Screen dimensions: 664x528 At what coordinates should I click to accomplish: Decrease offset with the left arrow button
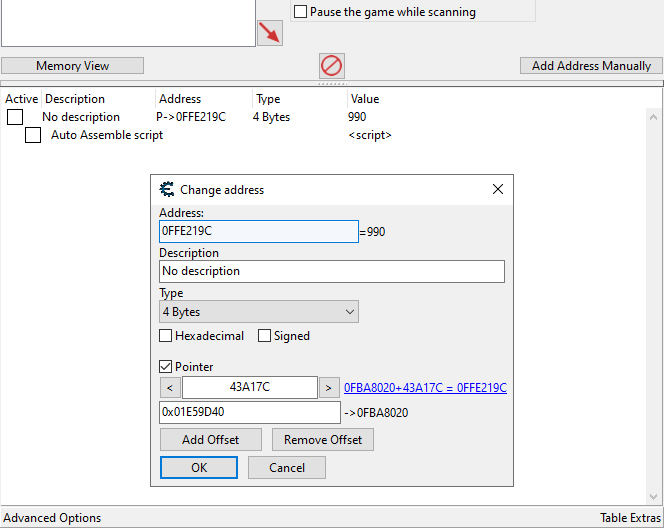point(170,388)
